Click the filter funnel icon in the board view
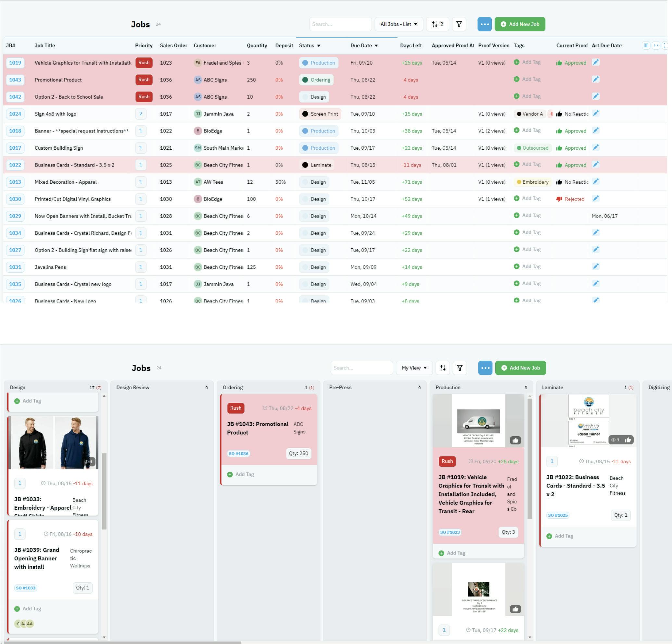The height and width of the screenshot is (644, 672). [460, 368]
